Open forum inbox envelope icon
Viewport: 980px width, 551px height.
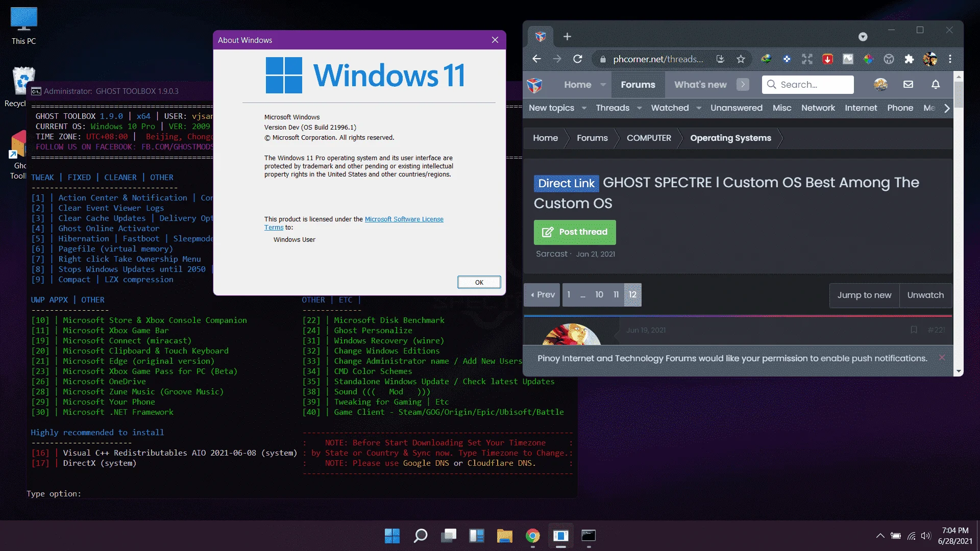point(908,85)
